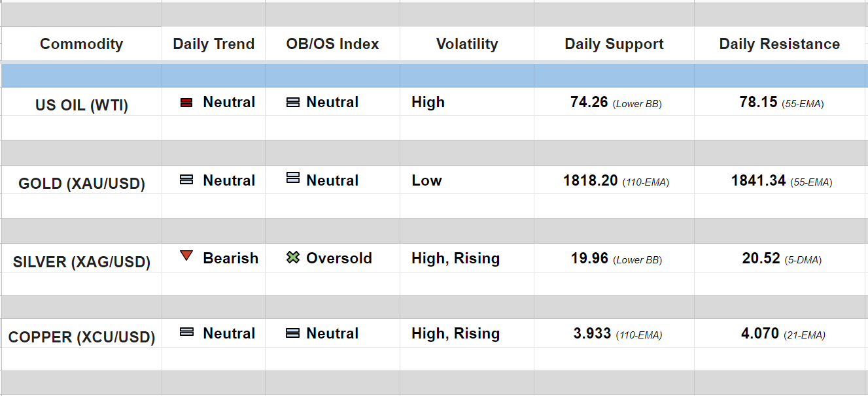Viewport: 868px width, 396px height.
Task: Click the neutral icon in US OIL OB/OS Index
Action: (x=293, y=103)
